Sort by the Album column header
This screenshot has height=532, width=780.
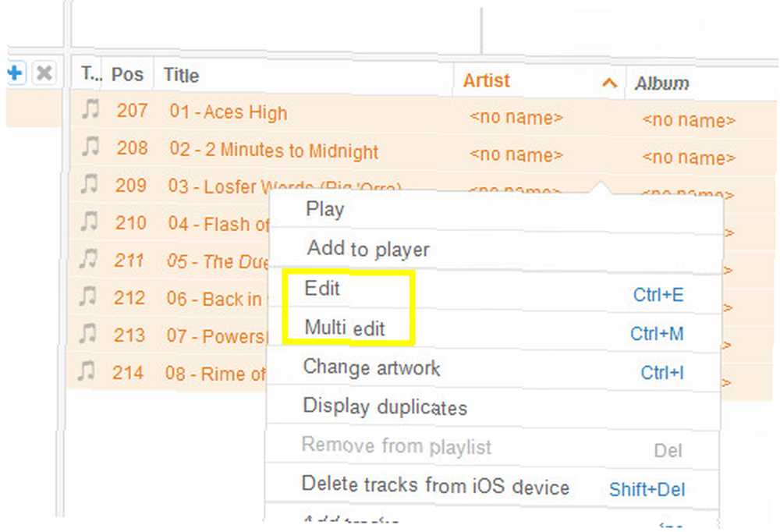(x=661, y=83)
